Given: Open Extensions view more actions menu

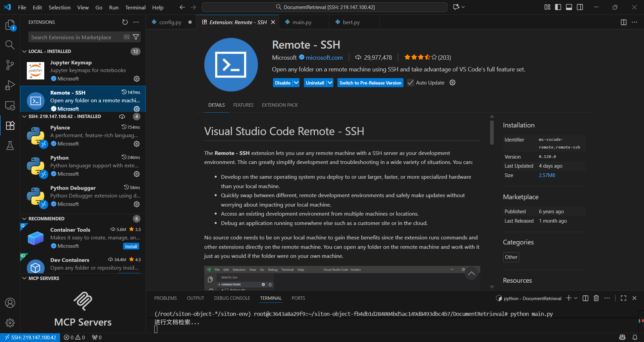Looking at the screenshot, I should tap(136, 22).
